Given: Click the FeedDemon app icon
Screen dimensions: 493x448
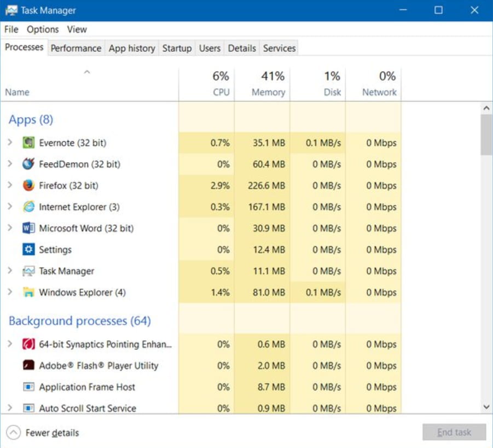Looking at the screenshot, I should click(28, 164).
